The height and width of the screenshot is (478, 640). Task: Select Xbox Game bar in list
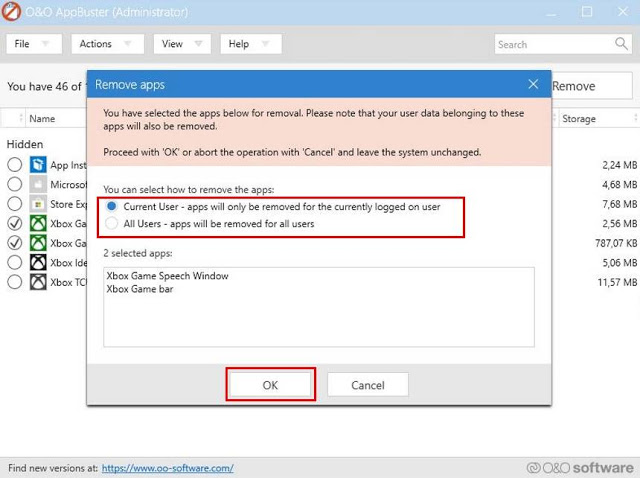click(x=140, y=289)
